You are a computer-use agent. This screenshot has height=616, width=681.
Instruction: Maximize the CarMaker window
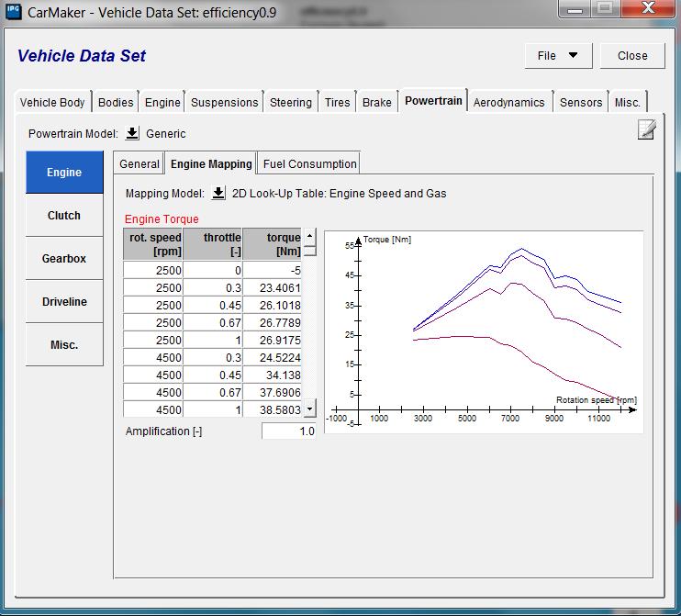click(x=605, y=8)
